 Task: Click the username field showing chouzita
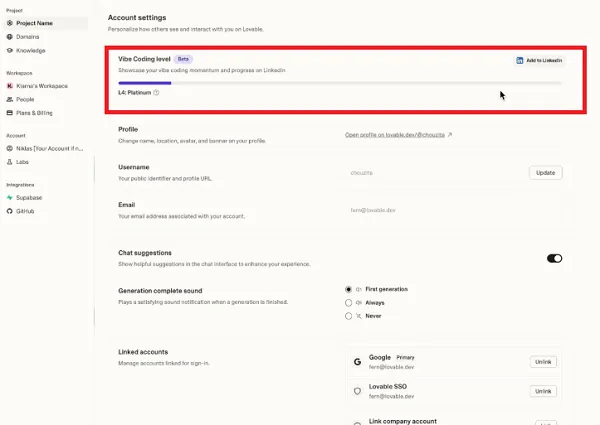click(x=430, y=173)
